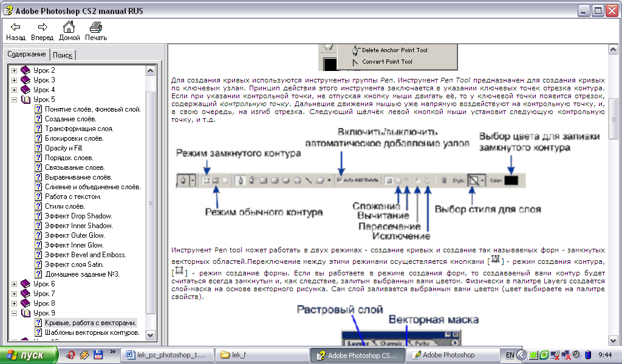The width and height of the screenshot is (622, 364).
Task: Switch to the Adobe Photoshop taskbar window
Action: point(452,355)
